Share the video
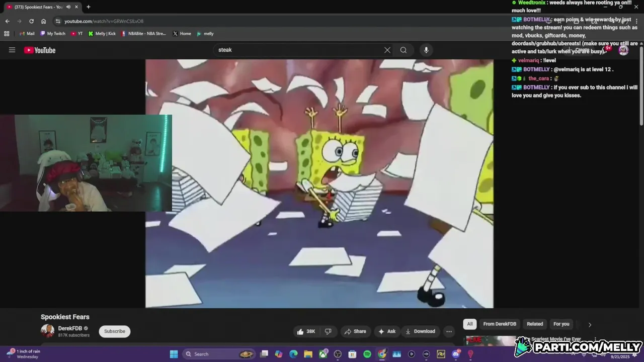The image size is (644, 362). pos(355,331)
